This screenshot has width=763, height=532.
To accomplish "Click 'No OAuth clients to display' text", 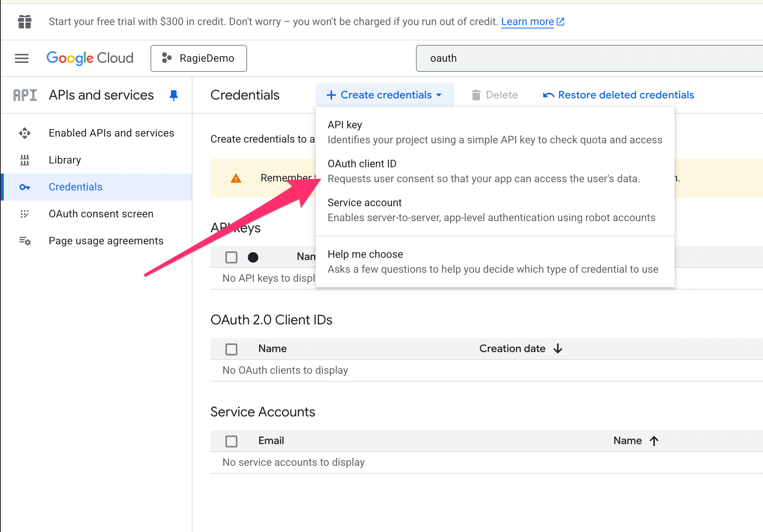I will pos(285,370).
